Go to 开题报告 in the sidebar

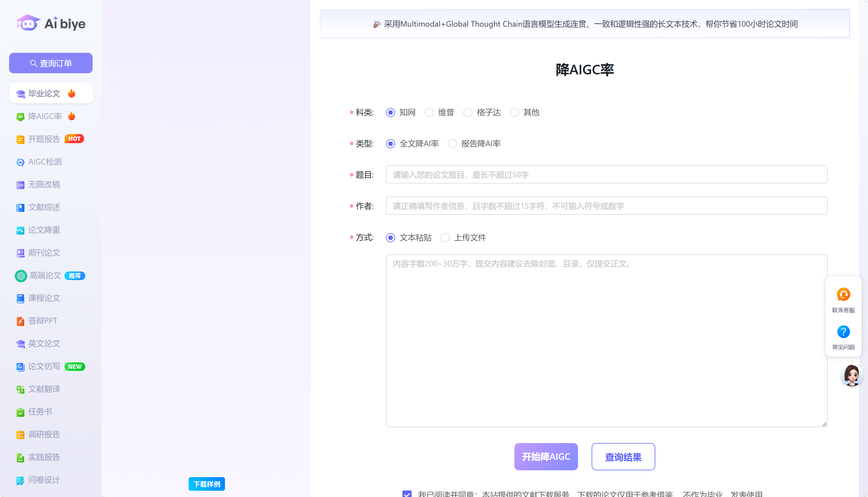tap(51, 139)
